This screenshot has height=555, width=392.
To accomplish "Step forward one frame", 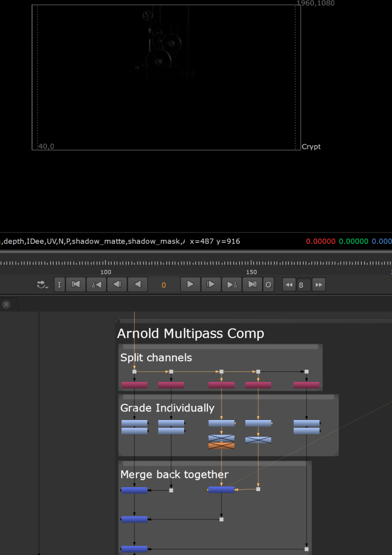I will [211, 285].
